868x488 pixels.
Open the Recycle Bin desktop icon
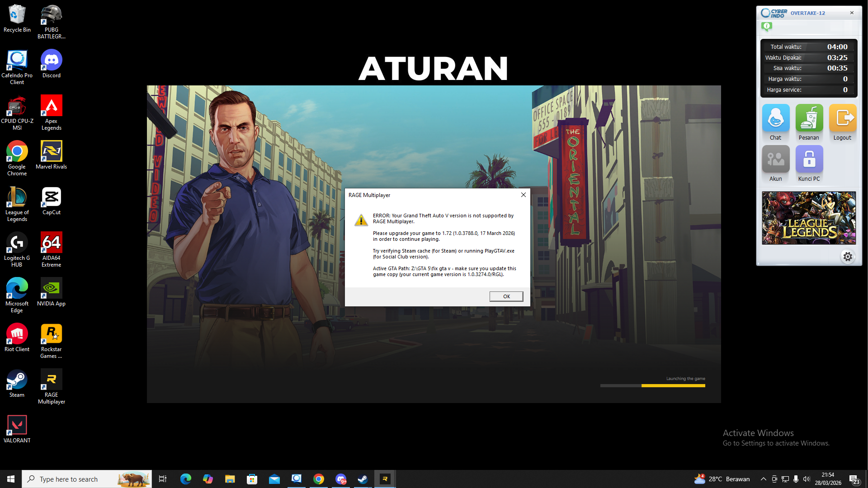coord(17,19)
